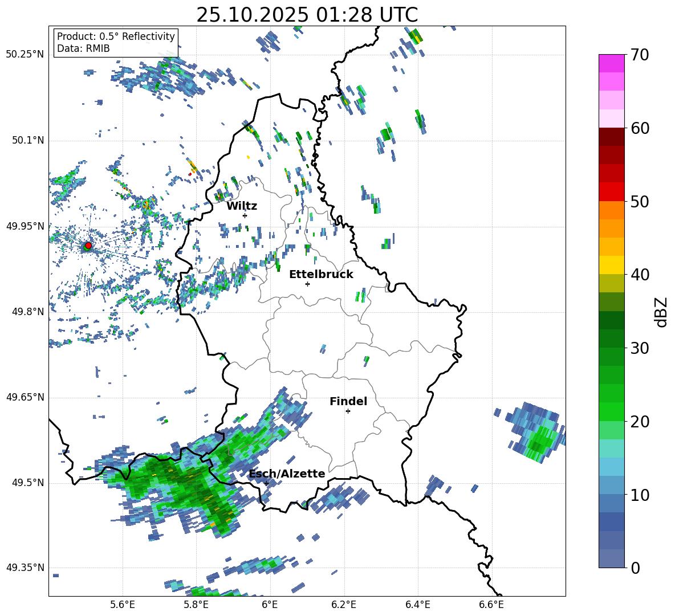Image resolution: width=675 pixels, height=616 pixels.
Task: Click the 5.6°E longitude label
Action: coord(123,605)
